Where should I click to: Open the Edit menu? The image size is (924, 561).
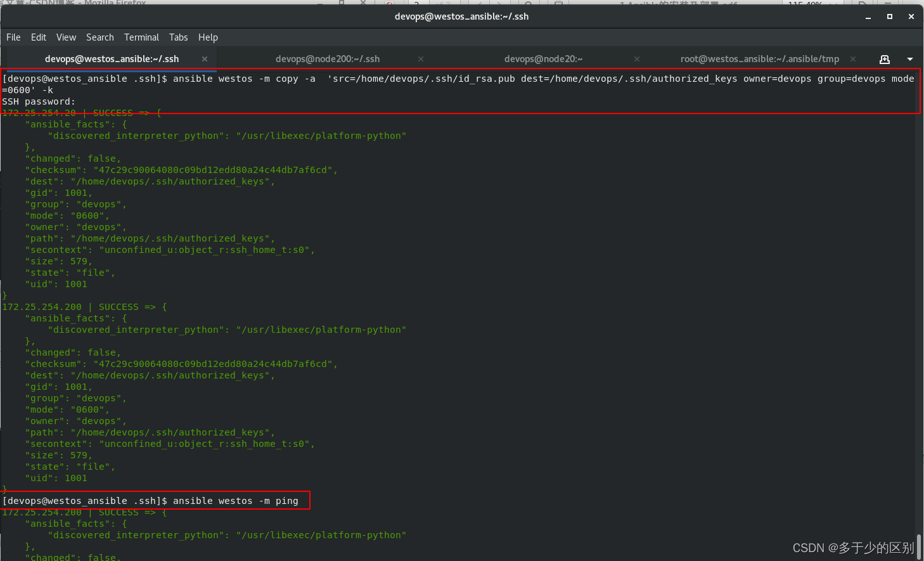click(x=39, y=37)
